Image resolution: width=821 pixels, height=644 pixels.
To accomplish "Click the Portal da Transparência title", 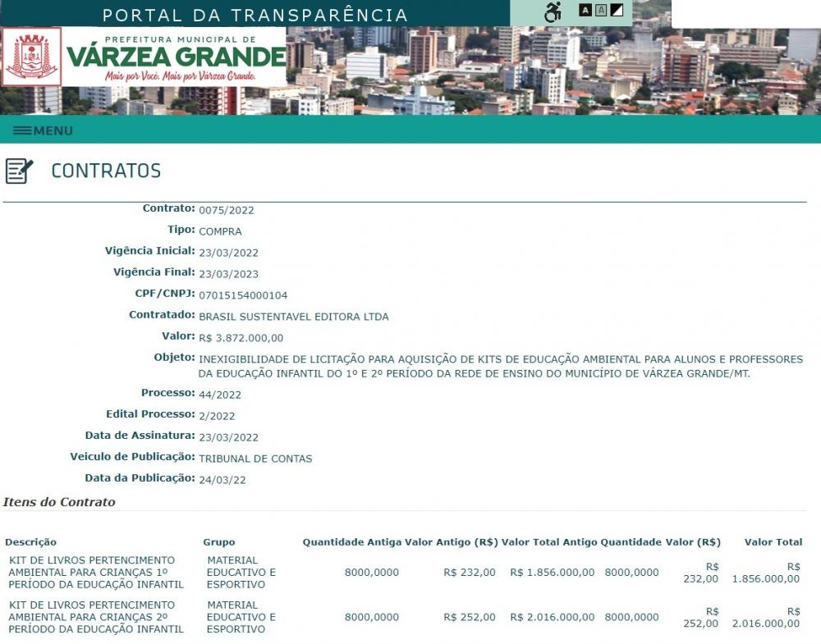I will (255, 15).
